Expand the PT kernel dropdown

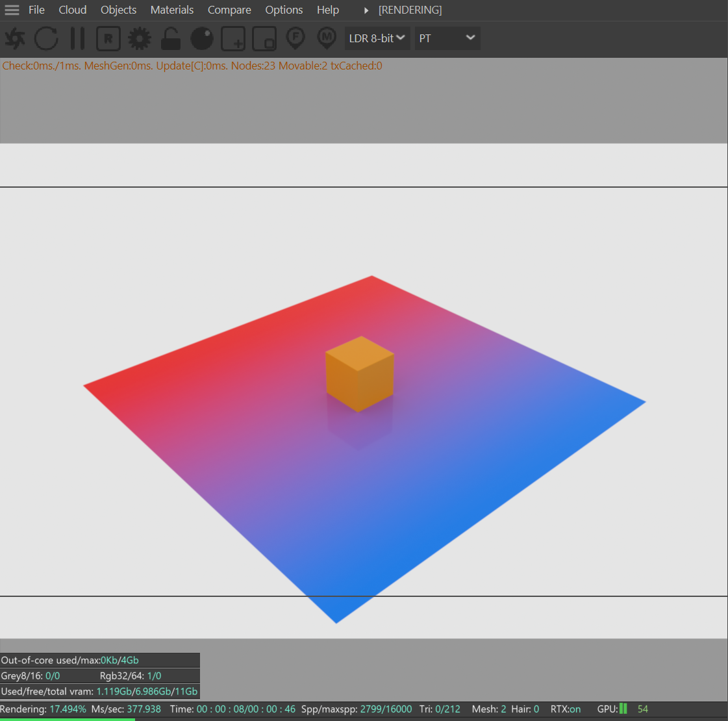[x=447, y=38]
